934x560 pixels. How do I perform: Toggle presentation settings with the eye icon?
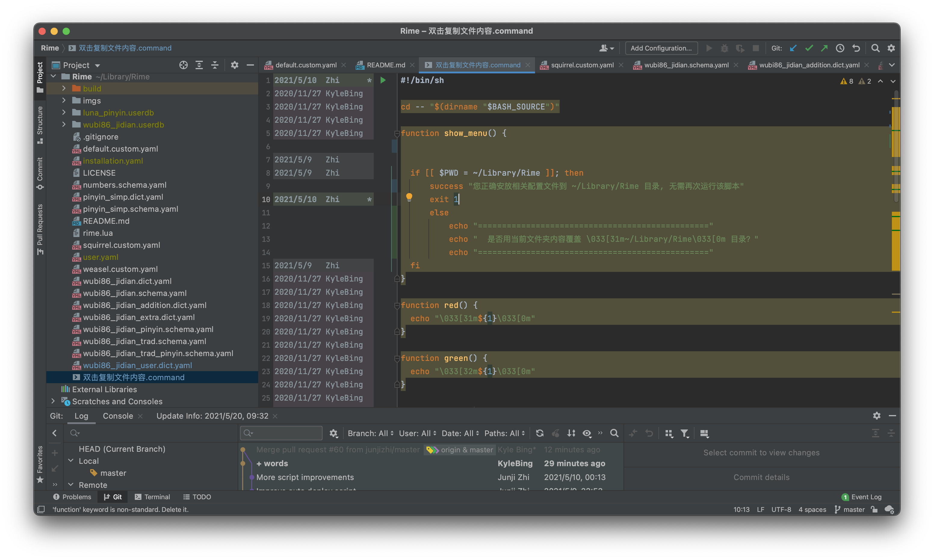587,433
